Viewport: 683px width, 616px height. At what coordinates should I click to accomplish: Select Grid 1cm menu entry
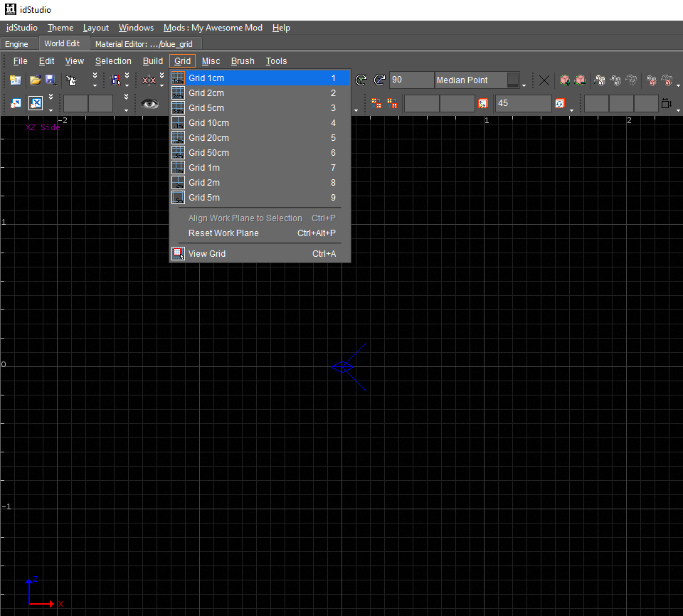click(x=260, y=78)
